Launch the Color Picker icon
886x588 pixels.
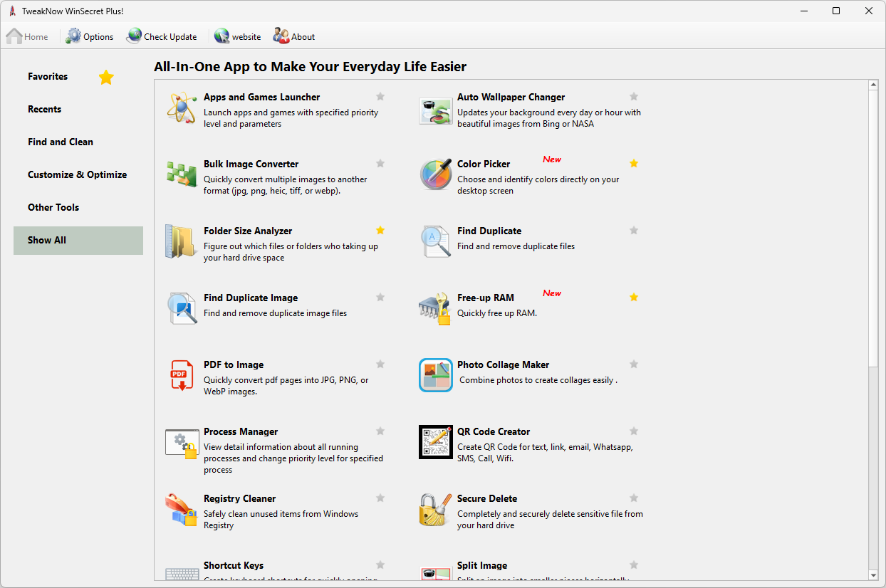point(435,174)
